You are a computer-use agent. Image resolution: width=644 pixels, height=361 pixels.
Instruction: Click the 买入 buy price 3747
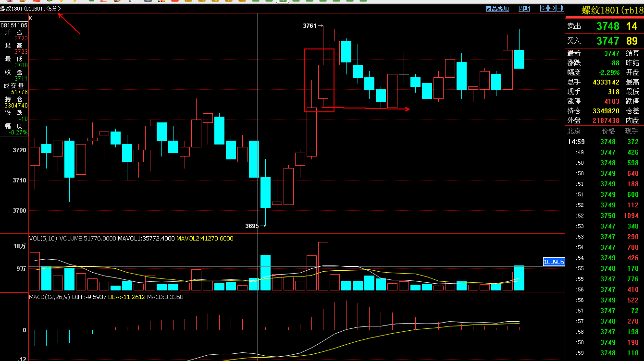pyautogui.click(x=607, y=41)
